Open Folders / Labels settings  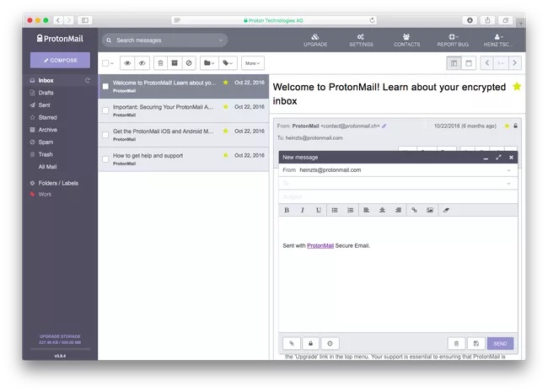pyautogui.click(x=58, y=183)
